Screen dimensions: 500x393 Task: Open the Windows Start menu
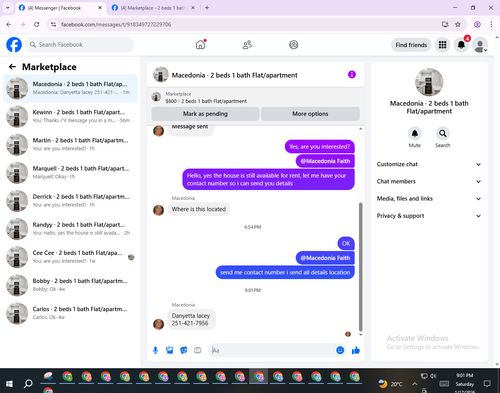pos(9,384)
